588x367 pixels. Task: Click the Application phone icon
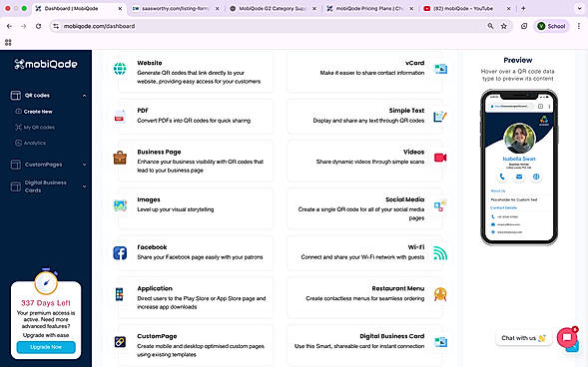(119, 294)
